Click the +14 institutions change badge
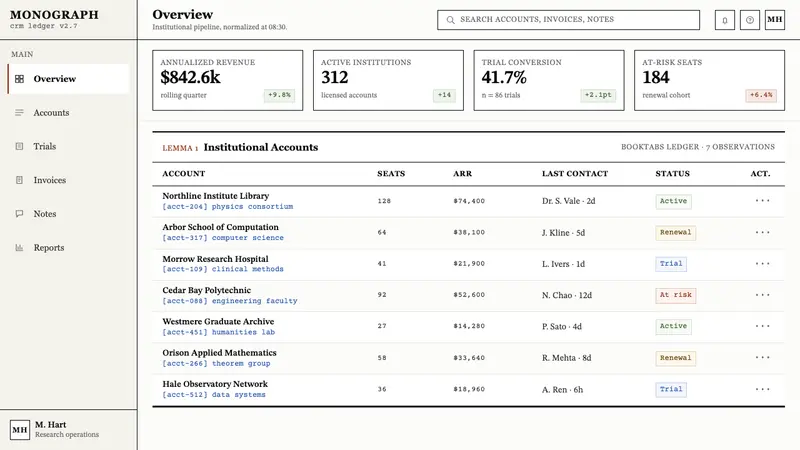Image resolution: width=800 pixels, height=450 pixels. pyautogui.click(x=444, y=95)
